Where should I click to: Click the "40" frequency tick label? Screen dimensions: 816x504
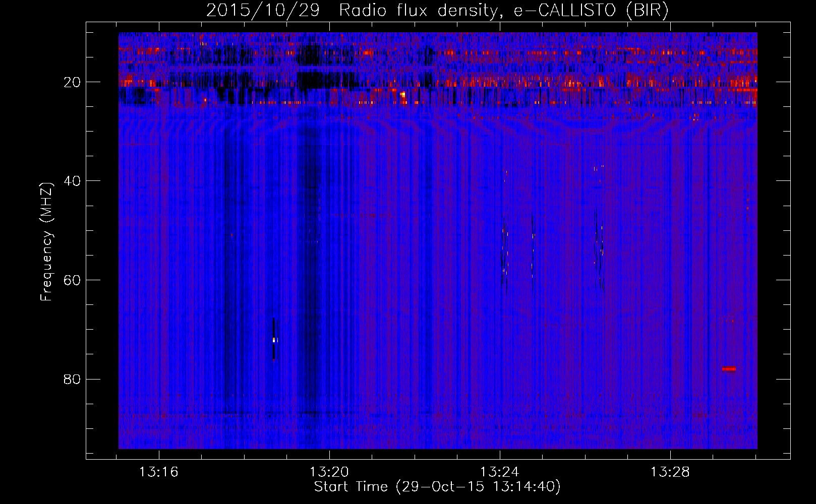(x=72, y=181)
